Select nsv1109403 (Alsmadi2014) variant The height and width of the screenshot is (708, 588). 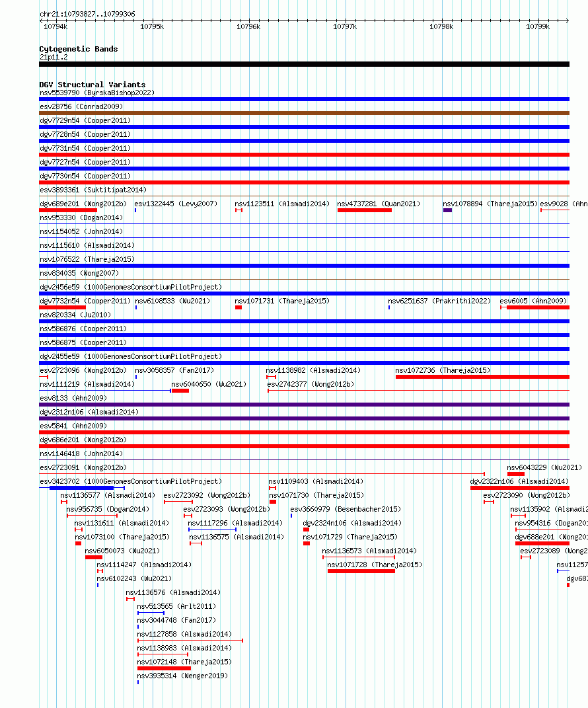(316, 481)
